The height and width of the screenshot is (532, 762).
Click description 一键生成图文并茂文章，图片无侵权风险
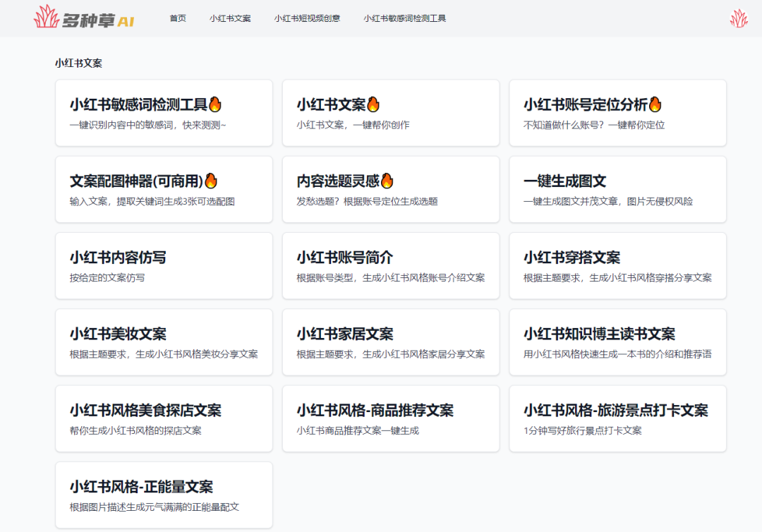pyautogui.click(x=608, y=201)
